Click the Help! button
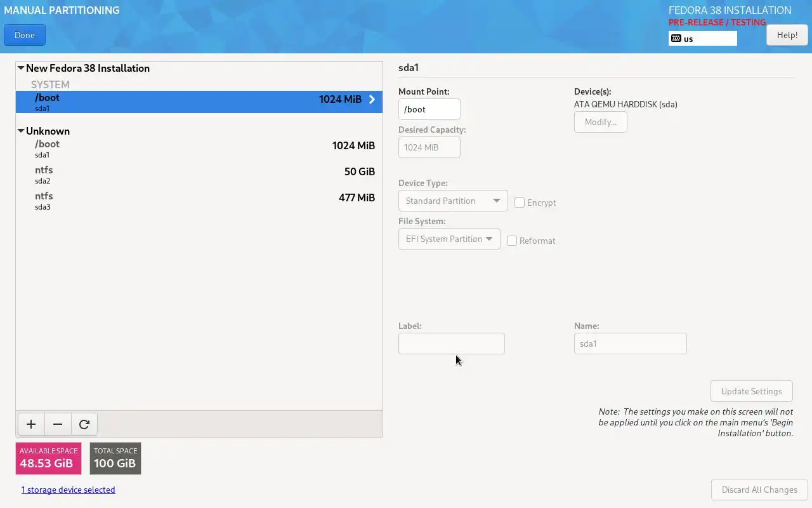 click(x=787, y=35)
